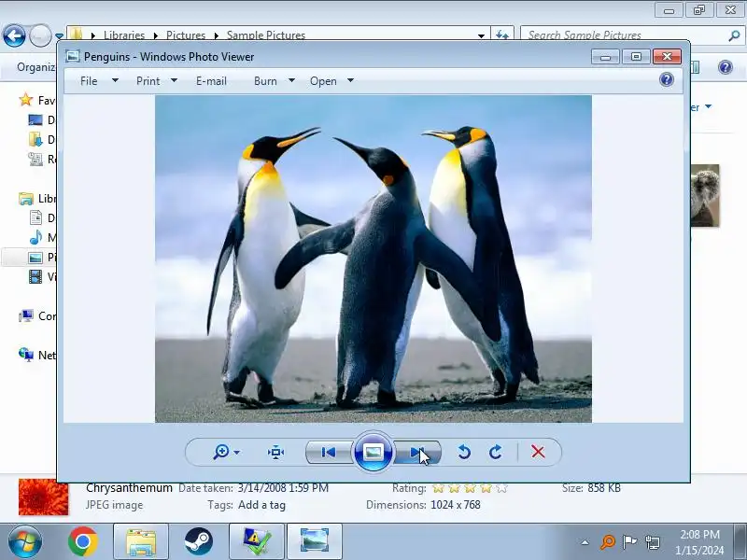Open Steam from the taskbar
Image resolution: width=747 pixels, height=560 pixels.
198,541
